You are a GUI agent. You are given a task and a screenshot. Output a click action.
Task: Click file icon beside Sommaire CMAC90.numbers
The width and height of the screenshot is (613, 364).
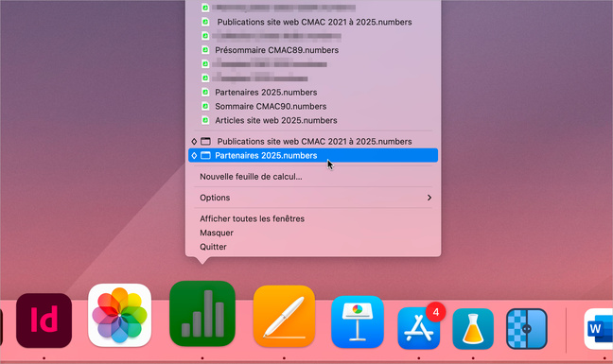coord(205,106)
